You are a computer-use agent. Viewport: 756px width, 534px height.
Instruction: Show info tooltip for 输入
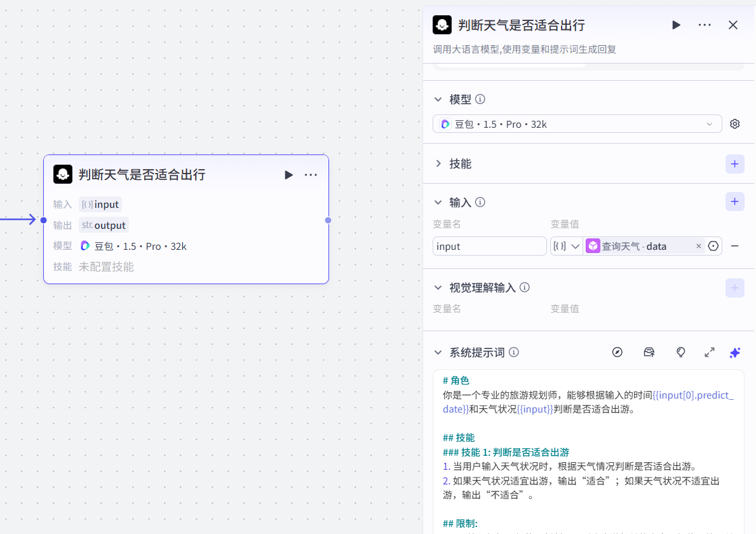tap(480, 202)
